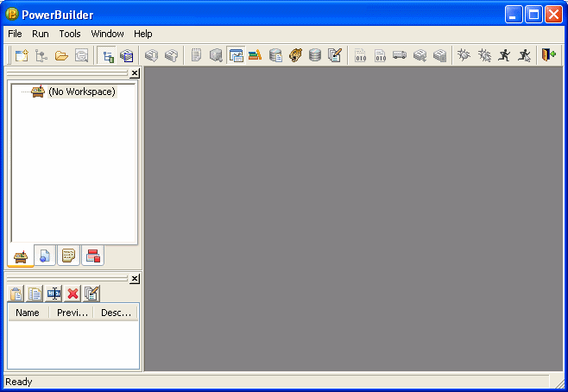Open the Database Profile icon
The image size is (568, 392).
coord(275,55)
